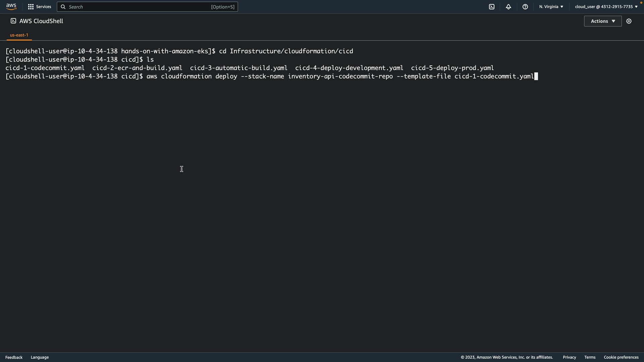Open the Language selector in footer
The image size is (644, 362).
point(40,357)
